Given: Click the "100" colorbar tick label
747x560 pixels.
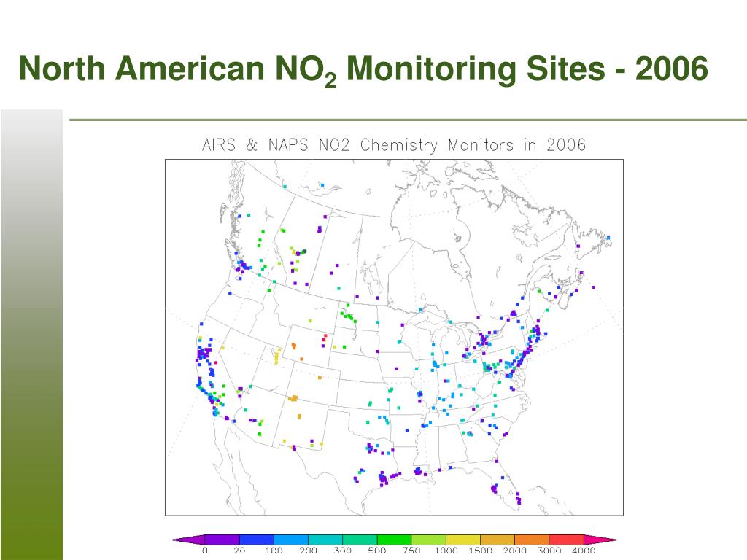Looking at the screenshot, I should pos(274,551).
